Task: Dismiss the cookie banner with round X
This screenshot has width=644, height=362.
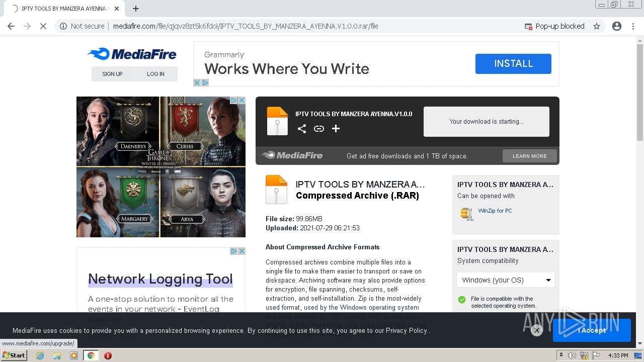Action: (x=537, y=330)
